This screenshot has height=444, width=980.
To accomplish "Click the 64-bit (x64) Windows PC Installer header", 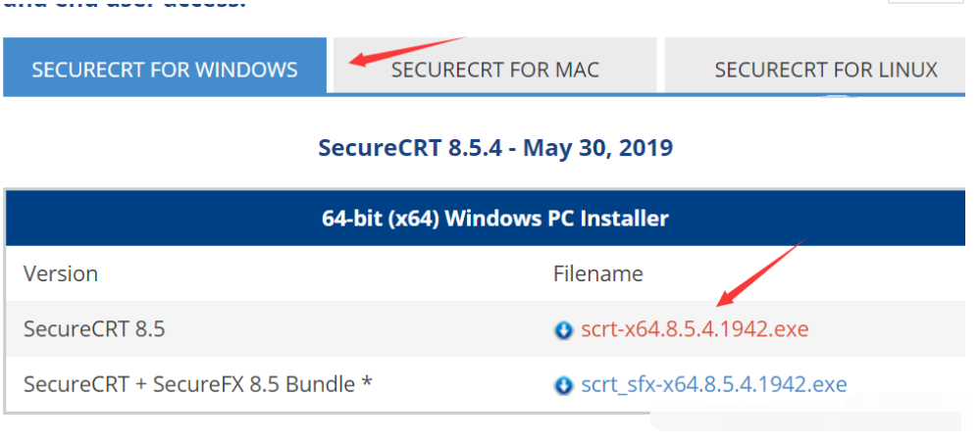I will [494, 218].
